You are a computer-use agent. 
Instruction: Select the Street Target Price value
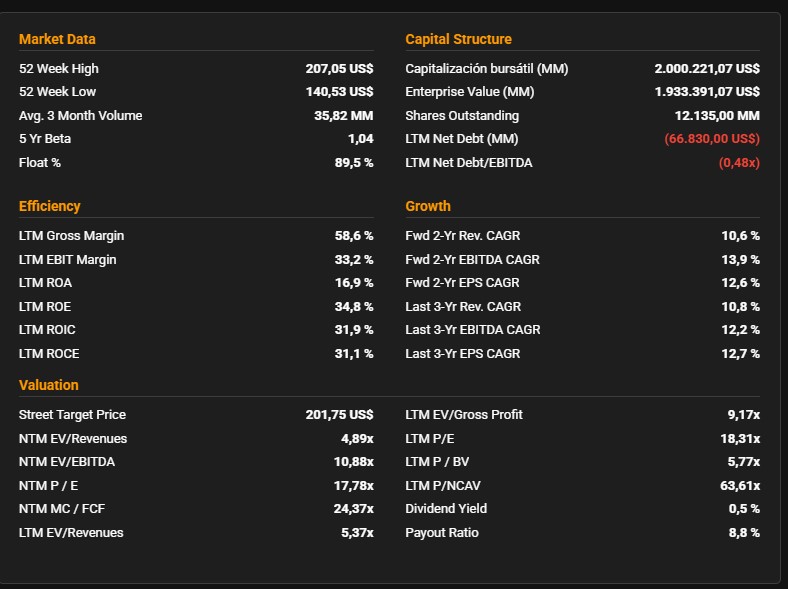pos(339,415)
